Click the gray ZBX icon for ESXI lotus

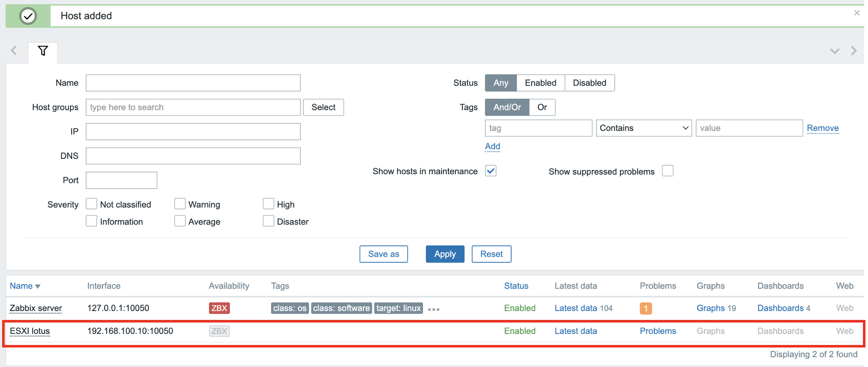coord(219,331)
